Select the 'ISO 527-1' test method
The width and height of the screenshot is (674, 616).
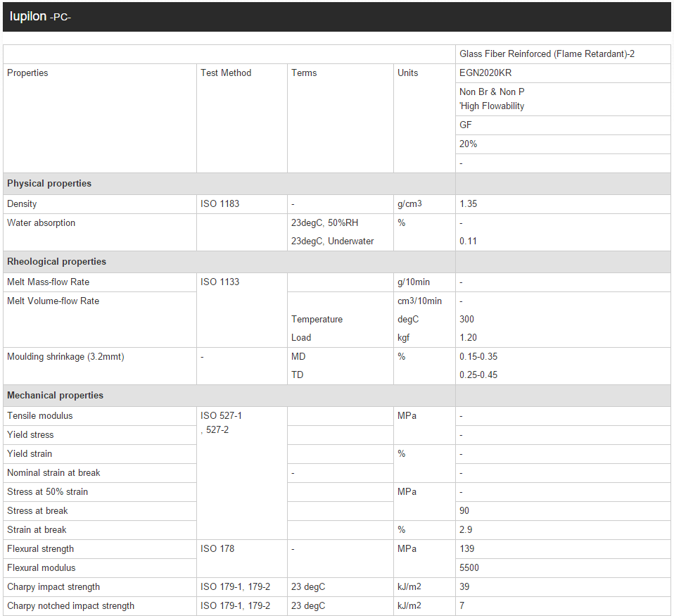pyautogui.click(x=221, y=415)
